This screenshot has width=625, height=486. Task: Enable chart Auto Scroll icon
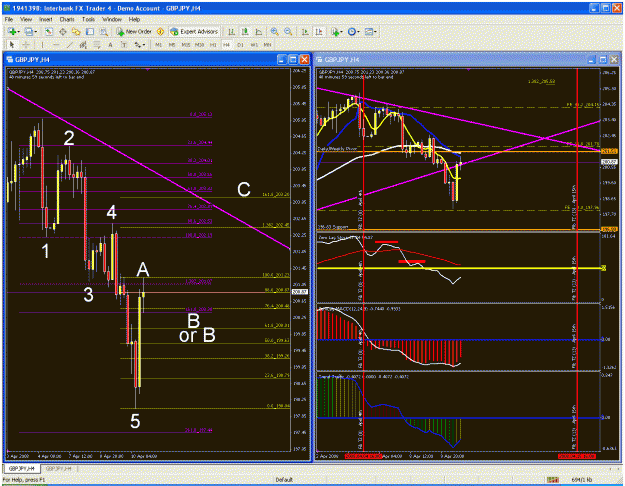point(305,31)
